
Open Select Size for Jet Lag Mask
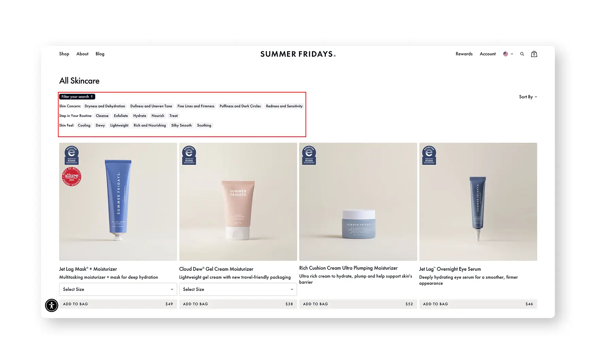pos(118,289)
